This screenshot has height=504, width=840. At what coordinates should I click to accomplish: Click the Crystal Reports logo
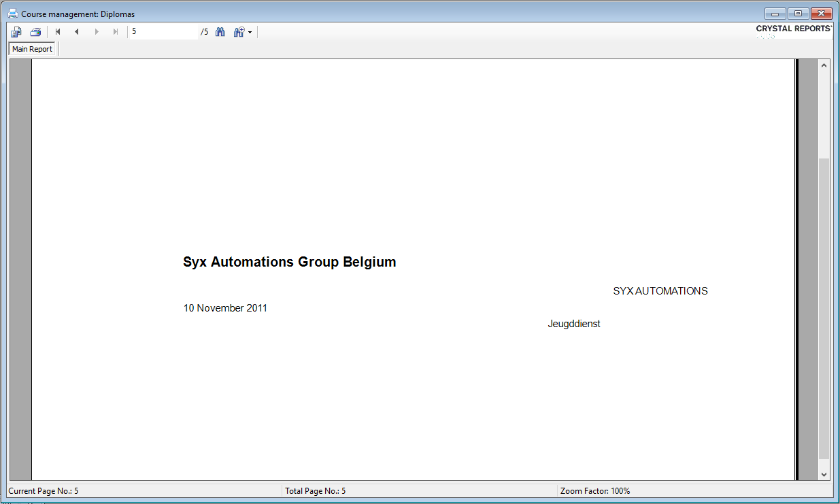tap(794, 29)
